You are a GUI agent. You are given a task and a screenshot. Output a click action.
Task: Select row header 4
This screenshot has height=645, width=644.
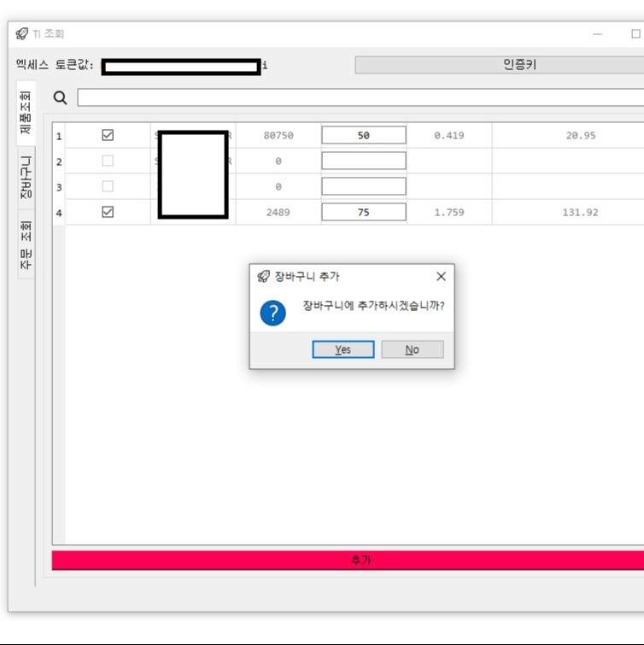59,213
